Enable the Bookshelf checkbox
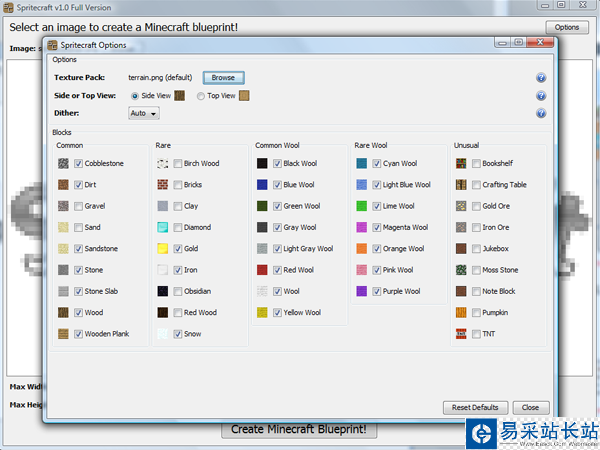Screen dimensions: 600x450 (x=476, y=163)
